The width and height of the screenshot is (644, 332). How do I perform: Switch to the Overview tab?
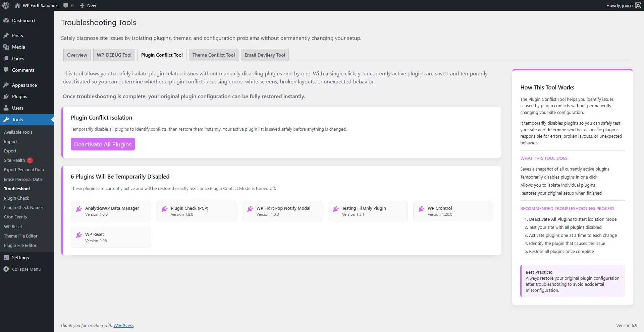(77, 55)
